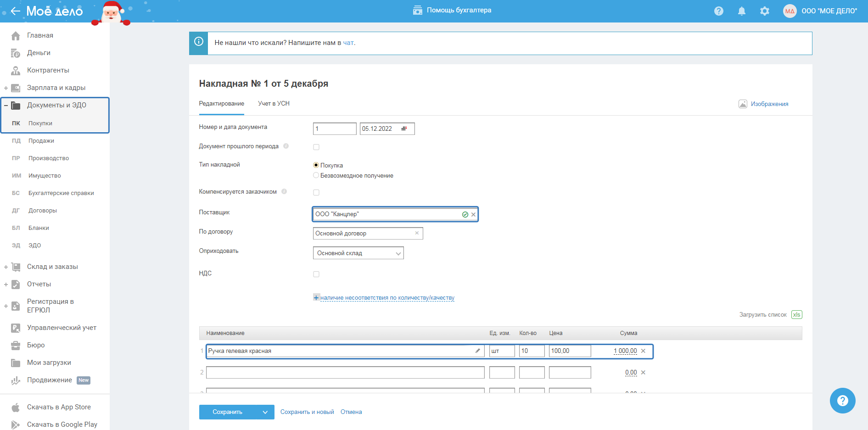Click the Управленческий учет icon

tap(16, 328)
